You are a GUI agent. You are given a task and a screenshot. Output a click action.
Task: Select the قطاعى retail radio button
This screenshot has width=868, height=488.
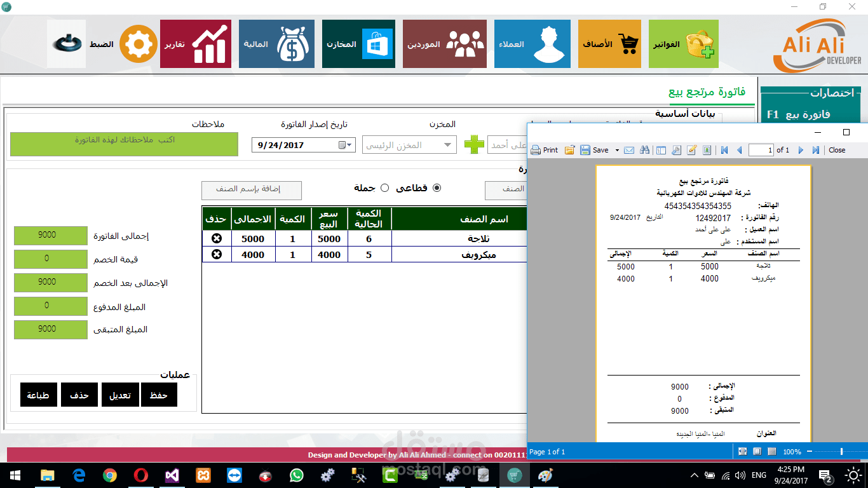[x=437, y=188]
